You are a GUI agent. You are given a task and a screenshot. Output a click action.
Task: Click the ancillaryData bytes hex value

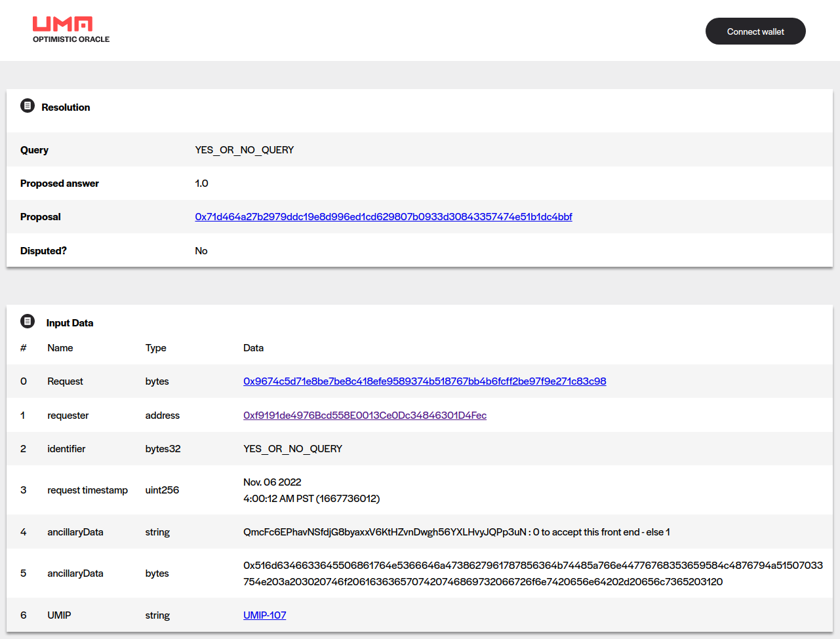[533, 573]
